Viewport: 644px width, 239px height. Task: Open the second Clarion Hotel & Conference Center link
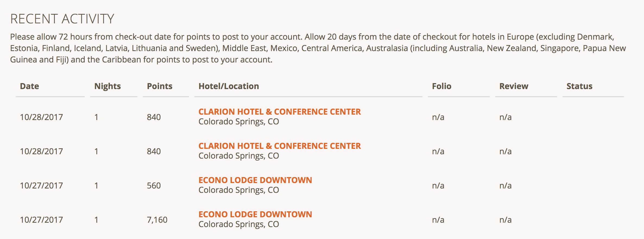click(x=279, y=146)
